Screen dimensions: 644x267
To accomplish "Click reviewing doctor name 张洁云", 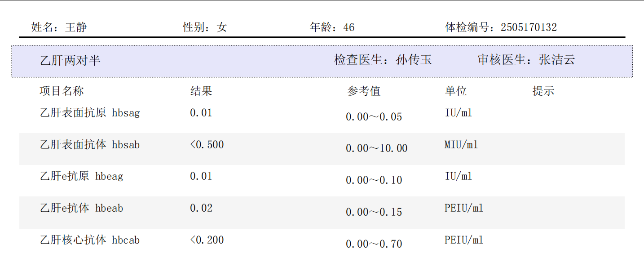I will [557, 60].
